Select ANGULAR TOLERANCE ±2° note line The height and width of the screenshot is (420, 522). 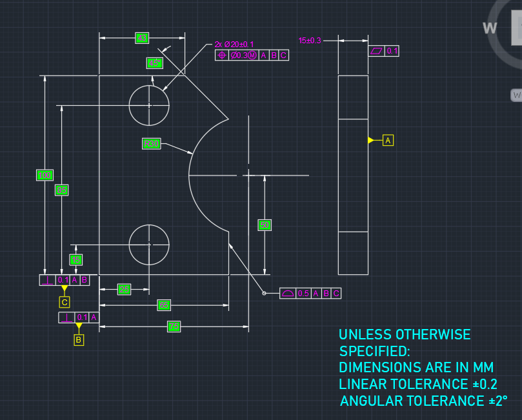pyautogui.click(x=423, y=401)
